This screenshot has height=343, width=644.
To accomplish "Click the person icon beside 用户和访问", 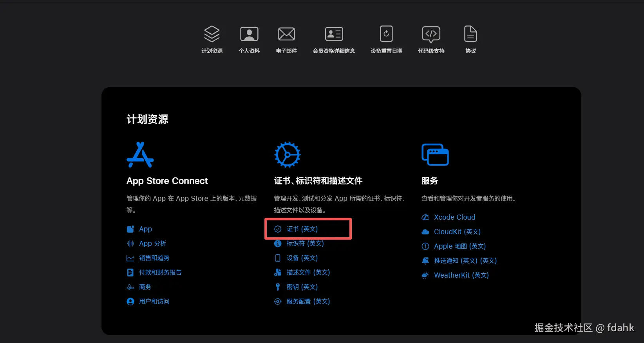I will click(130, 301).
